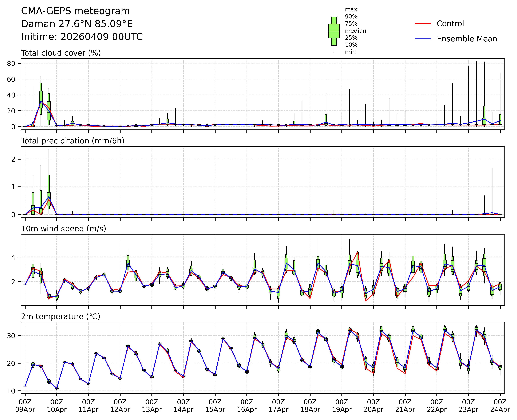The image size is (517, 420).
Task: Click the 00Z 09Apr axis label
Action: tap(25, 406)
